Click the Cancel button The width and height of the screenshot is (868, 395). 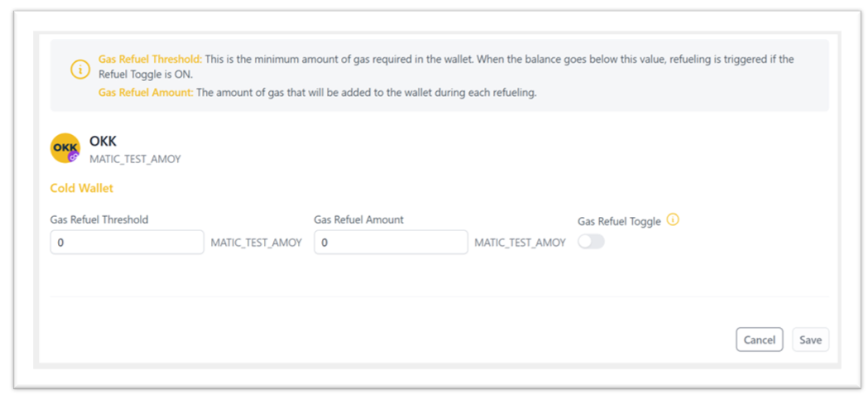[760, 340]
